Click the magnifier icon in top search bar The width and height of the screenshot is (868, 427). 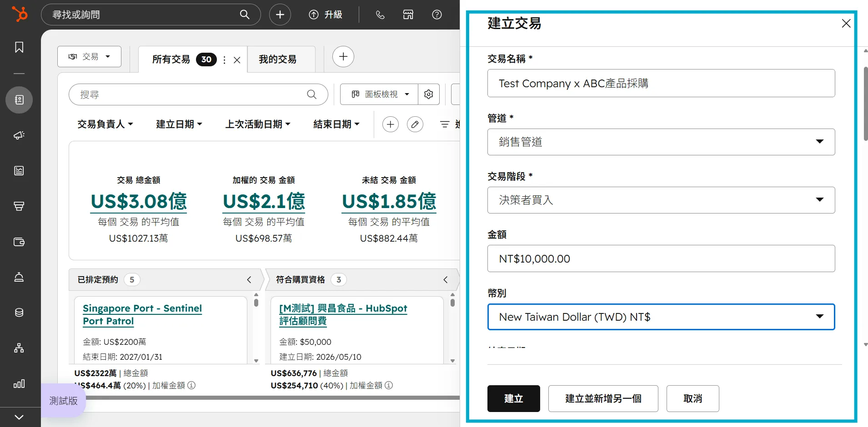coord(245,15)
